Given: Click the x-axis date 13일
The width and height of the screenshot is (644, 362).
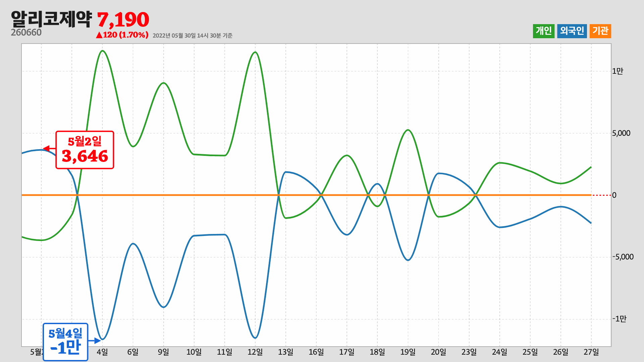Looking at the screenshot, I should click(x=285, y=352).
